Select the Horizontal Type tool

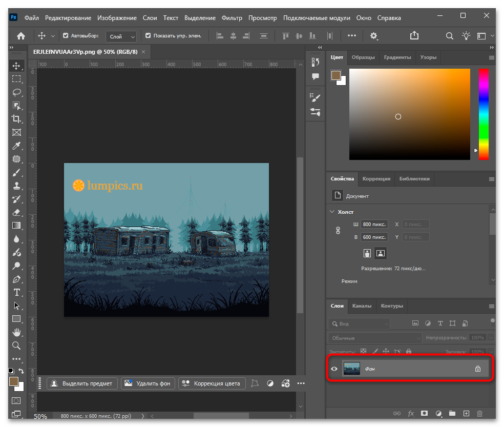click(x=16, y=293)
